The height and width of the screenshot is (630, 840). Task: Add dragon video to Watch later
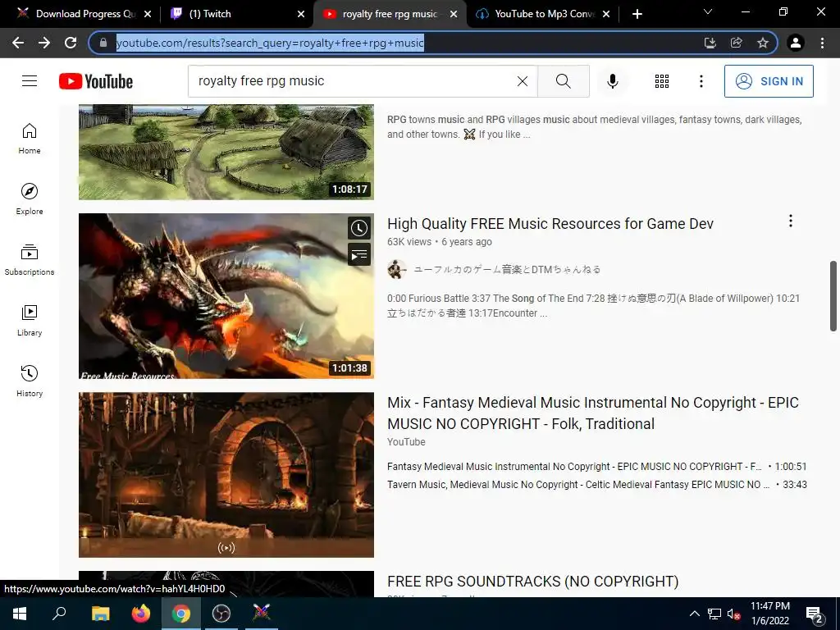tap(359, 228)
